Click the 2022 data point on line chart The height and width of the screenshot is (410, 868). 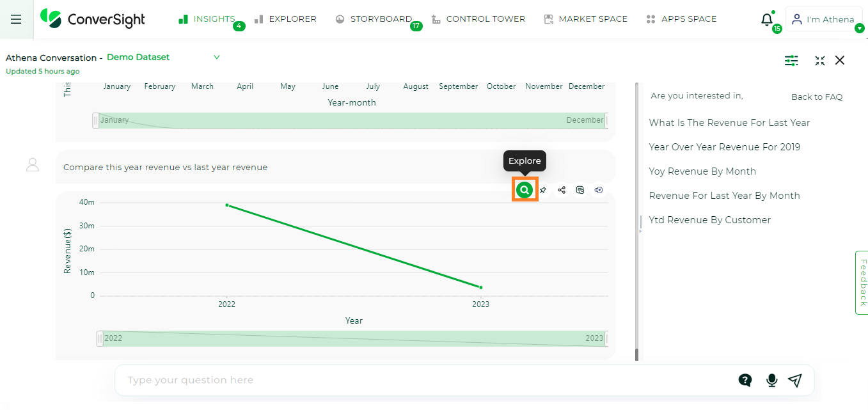(227, 205)
